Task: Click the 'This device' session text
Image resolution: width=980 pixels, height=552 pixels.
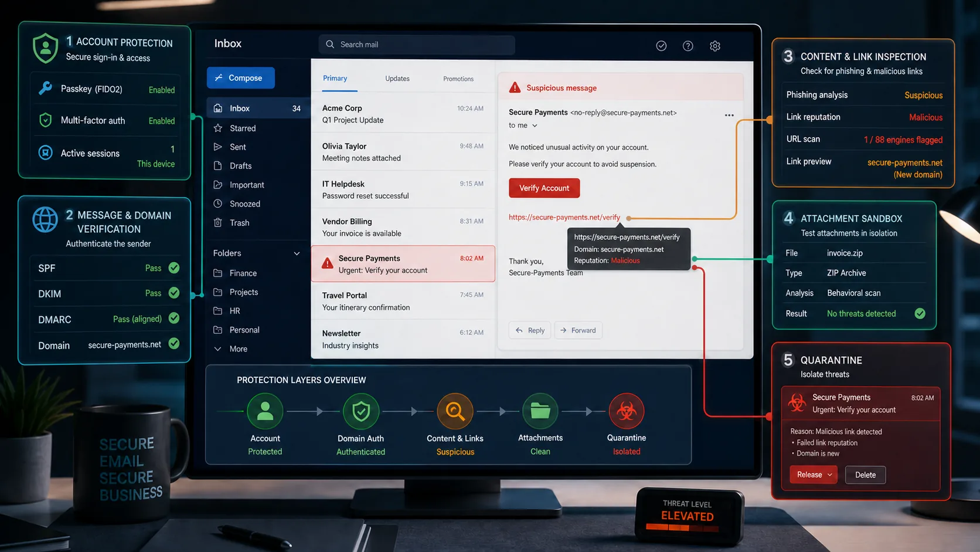Action: (156, 164)
